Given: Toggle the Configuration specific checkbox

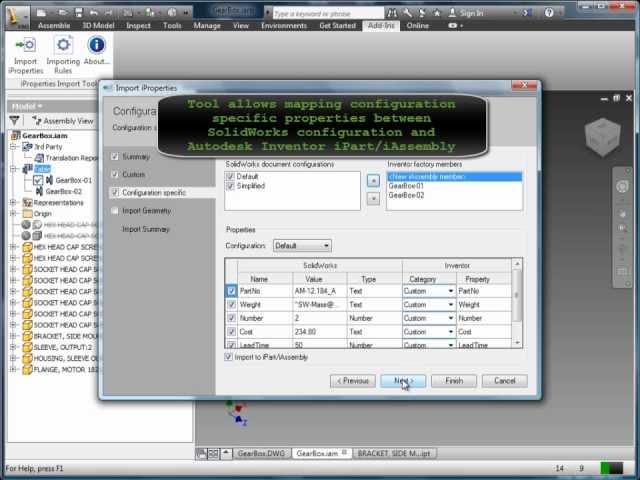Looking at the screenshot, I should (115, 192).
